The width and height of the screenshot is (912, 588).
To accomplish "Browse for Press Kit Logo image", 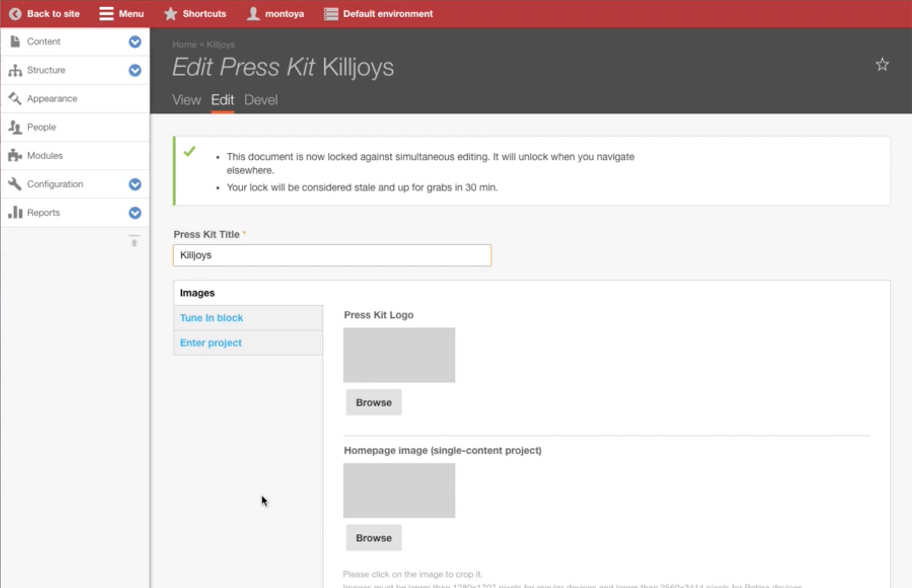I will pyautogui.click(x=374, y=402).
